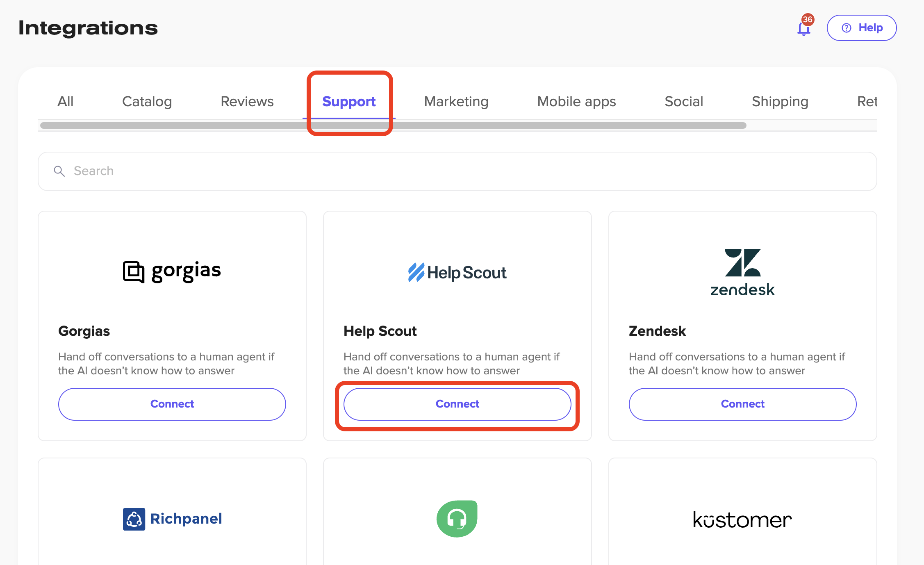Screen dimensions: 924x565
Task: Click the green headset integration logo
Action: [457, 519]
